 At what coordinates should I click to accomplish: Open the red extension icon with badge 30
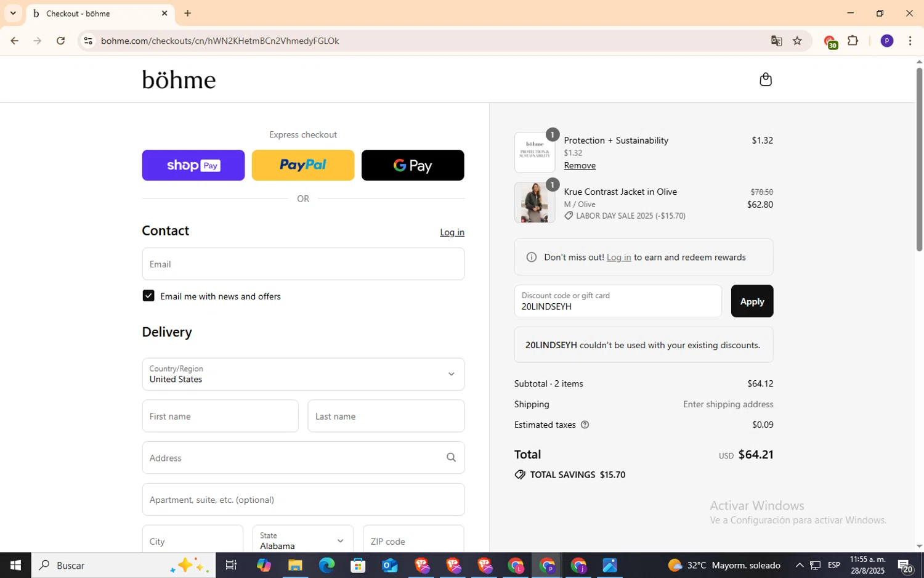pos(830,41)
